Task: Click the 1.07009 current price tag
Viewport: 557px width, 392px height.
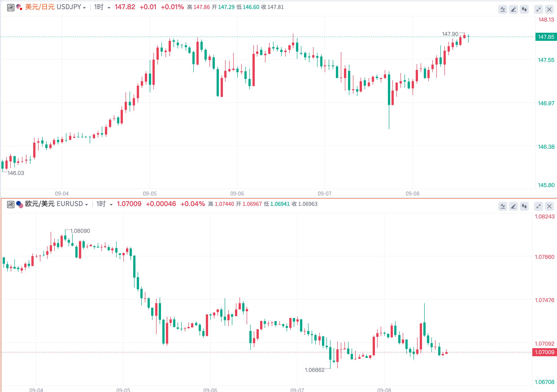Action: 544,352
